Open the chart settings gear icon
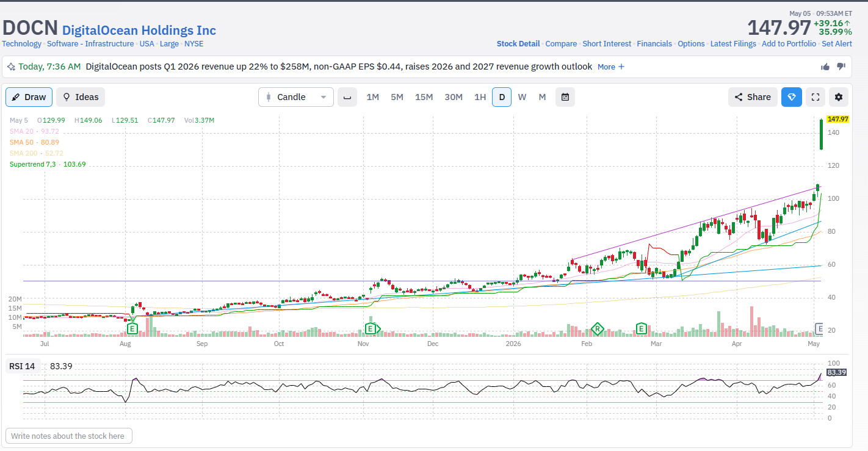This screenshot has height=451, width=868. click(839, 97)
